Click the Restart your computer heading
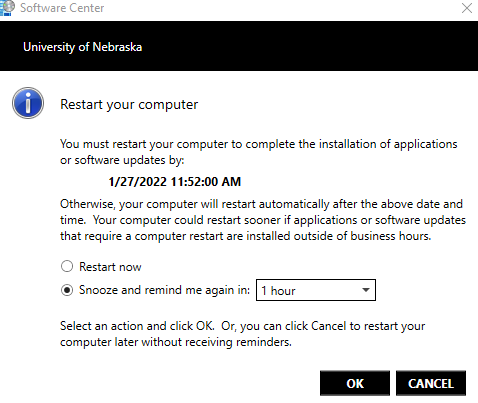This screenshot has width=478, height=403. (129, 105)
